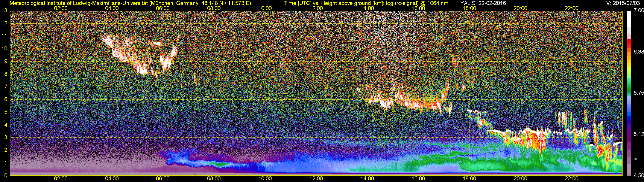Click the 14:00 label on the bottom time axis
644x182 pixels.
(x=367, y=179)
